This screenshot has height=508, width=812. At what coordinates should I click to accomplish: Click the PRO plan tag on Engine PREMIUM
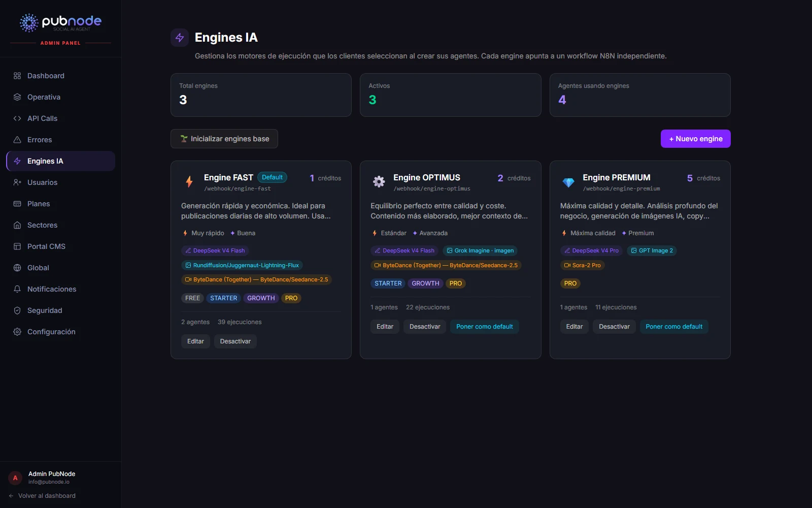click(x=570, y=283)
